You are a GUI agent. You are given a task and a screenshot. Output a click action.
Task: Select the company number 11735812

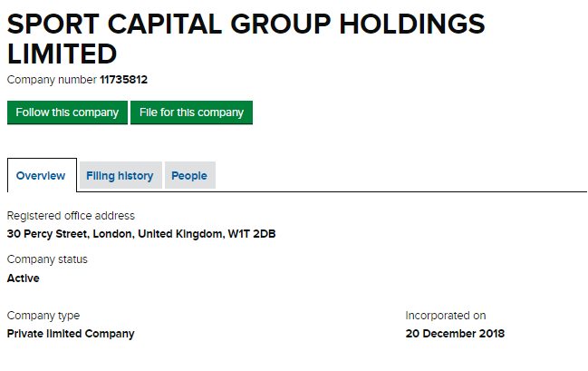124,80
